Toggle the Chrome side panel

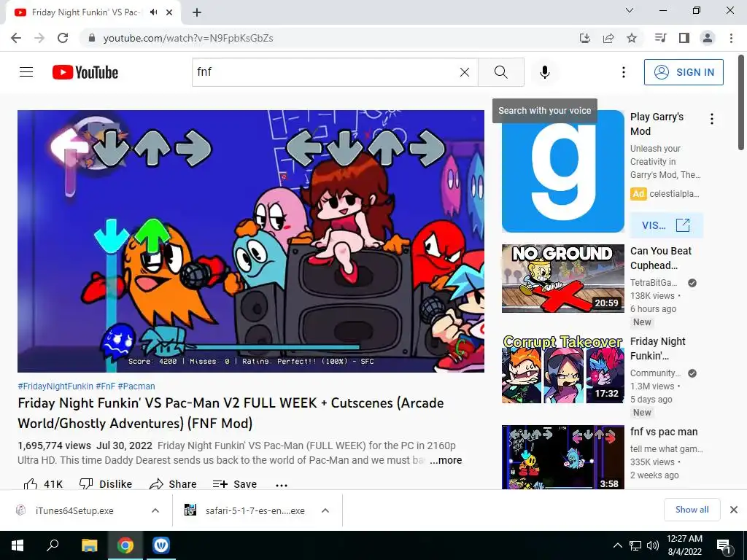tap(684, 38)
